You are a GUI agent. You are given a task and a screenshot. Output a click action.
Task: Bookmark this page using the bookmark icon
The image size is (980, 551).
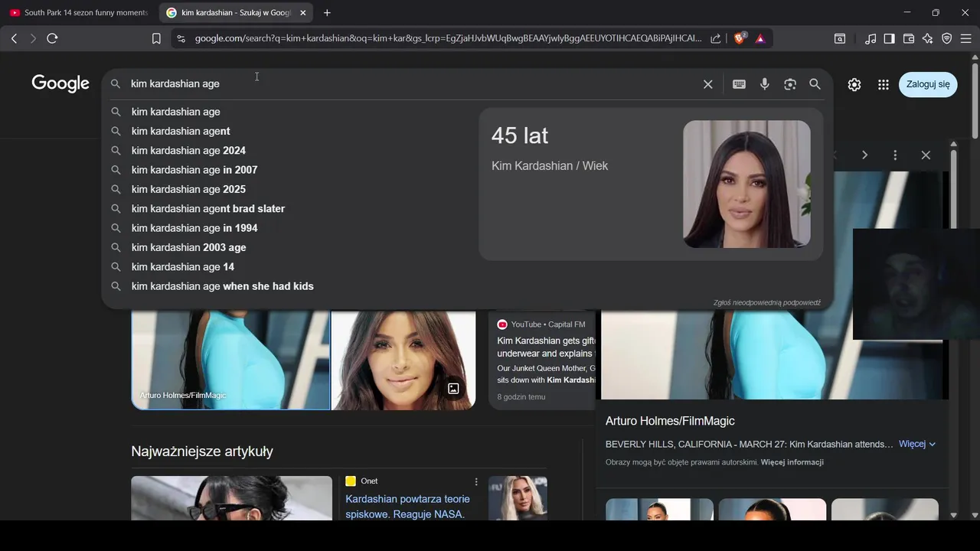coord(156,38)
